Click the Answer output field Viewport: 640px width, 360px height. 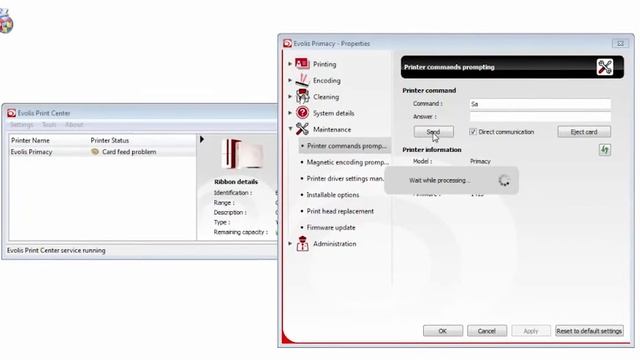(x=540, y=117)
